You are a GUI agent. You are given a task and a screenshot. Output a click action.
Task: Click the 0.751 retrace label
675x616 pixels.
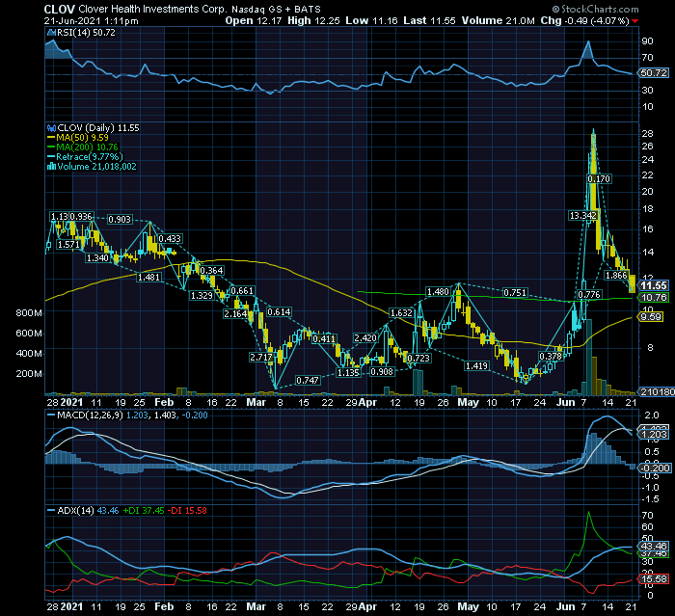pos(515,293)
